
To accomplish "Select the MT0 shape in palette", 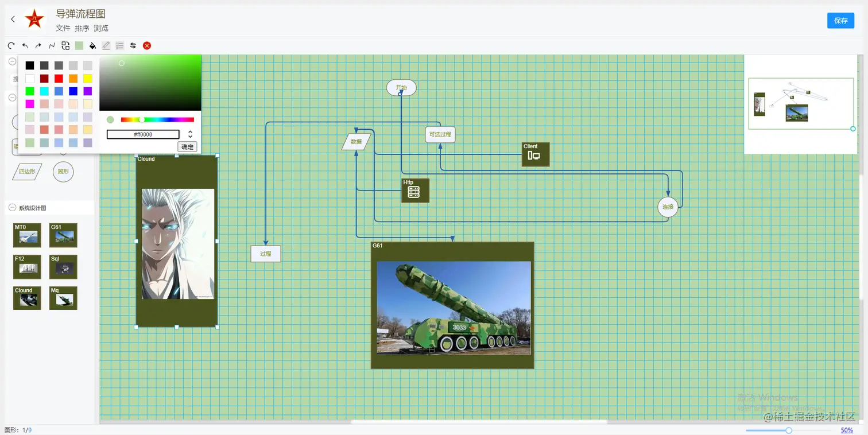I will click(27, 235).
